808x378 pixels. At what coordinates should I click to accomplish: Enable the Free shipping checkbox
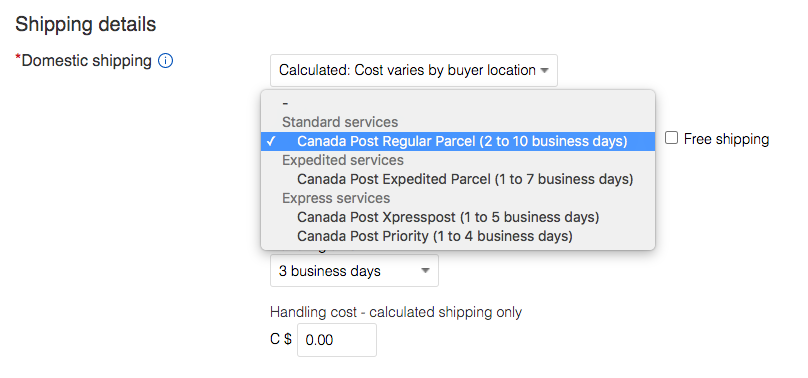point(671,138)
